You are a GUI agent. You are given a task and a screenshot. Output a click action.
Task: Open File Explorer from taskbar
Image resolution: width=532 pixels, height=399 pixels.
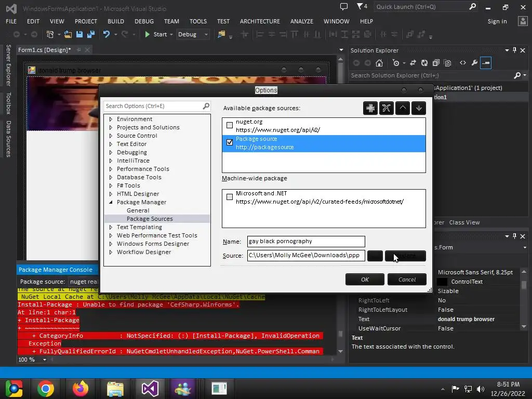click(115, 389)
